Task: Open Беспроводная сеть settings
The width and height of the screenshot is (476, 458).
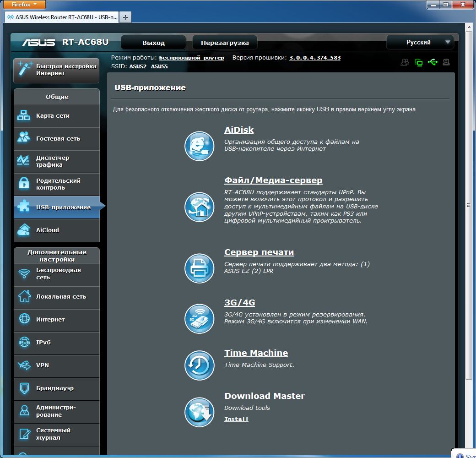Action: point(56,274)
